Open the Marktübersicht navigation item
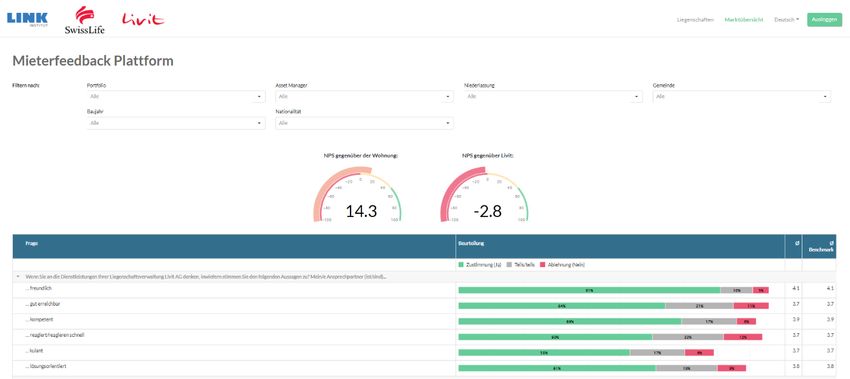Screen dimensions: 850x379 [744, 20]
